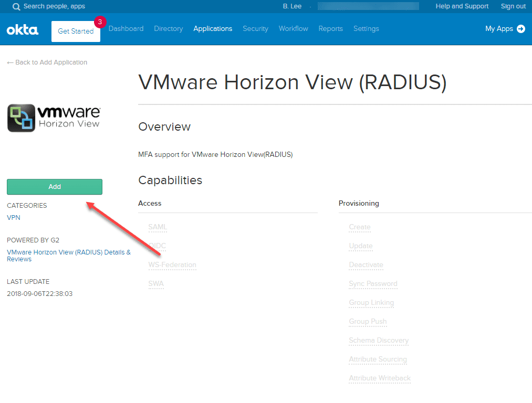
Task: Click the B. Lee user name
Action: point(292,6)
